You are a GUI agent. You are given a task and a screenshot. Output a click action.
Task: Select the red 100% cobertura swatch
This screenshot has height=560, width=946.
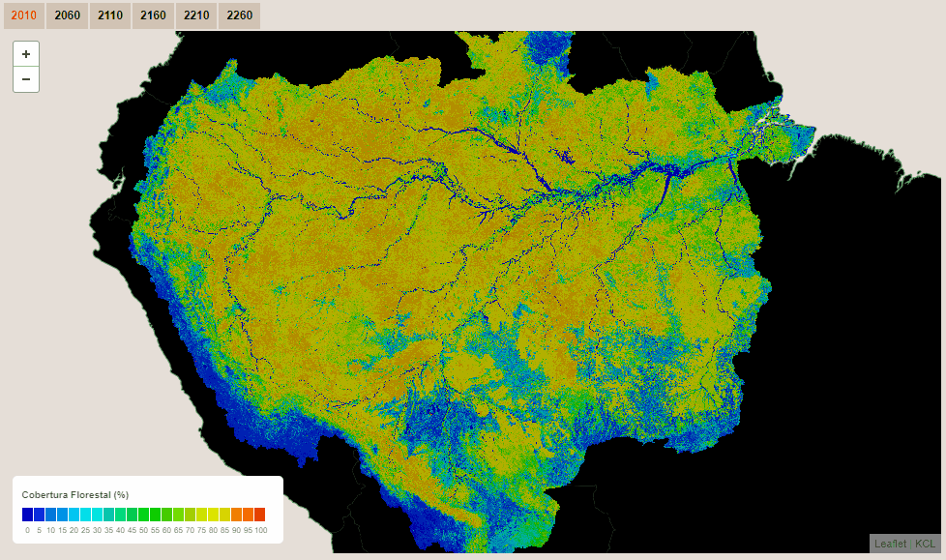[261, 514]
